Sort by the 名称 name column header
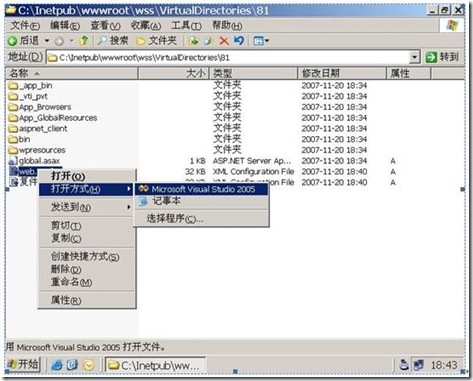The image size is (473, 381). [x=71, y=73]
